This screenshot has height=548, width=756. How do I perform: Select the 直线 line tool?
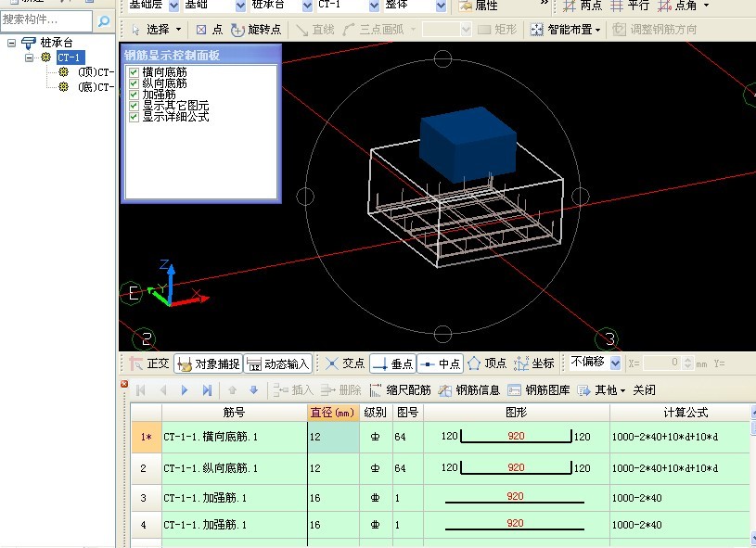click(315, 30)
